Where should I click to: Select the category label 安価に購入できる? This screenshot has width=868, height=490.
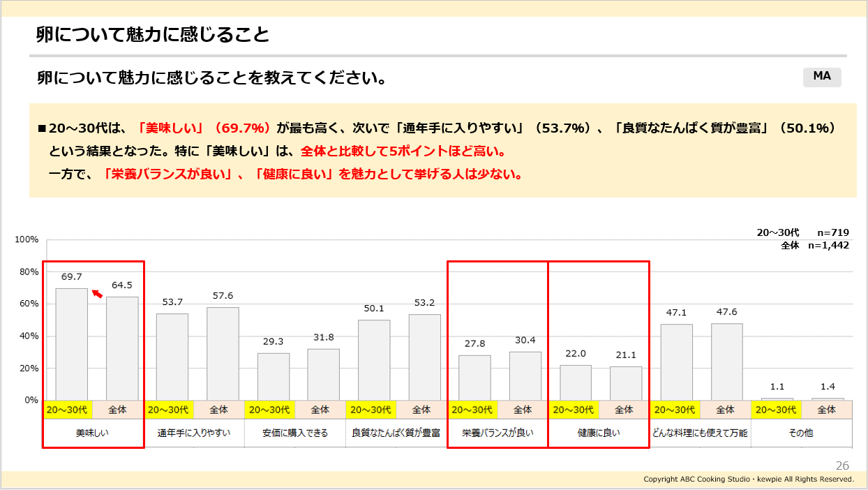pyautogui.click(x=294, y=433)
